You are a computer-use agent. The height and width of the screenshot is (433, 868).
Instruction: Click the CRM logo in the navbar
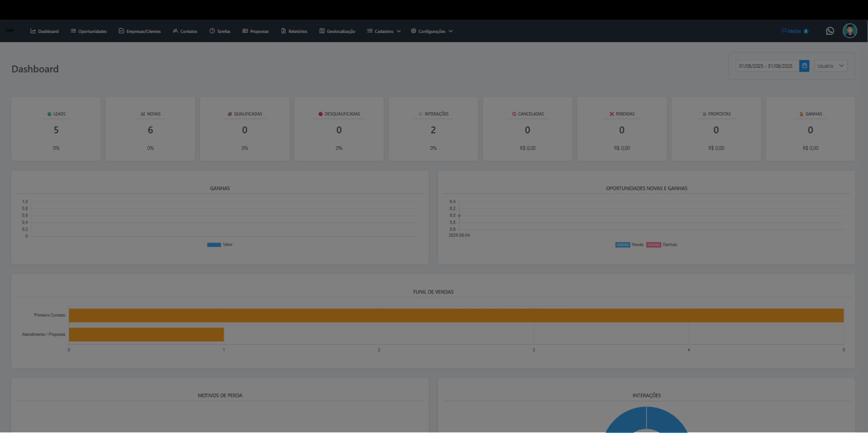pos(10,31)
